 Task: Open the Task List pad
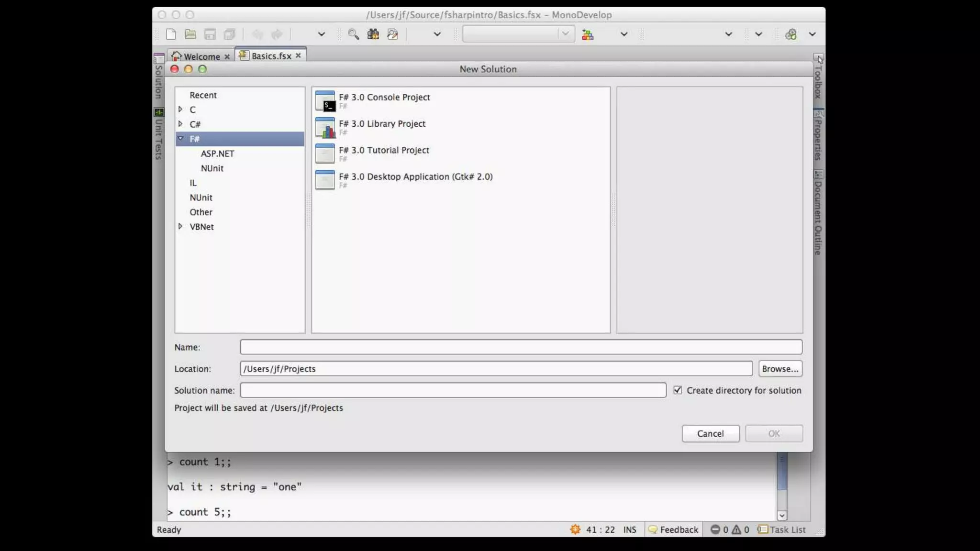coord(782,529)
